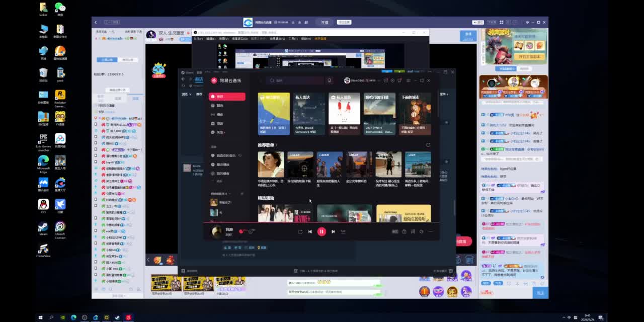Screen dimensions: 644x322
Task: Open the play queue list icon
Action: [x=343, y=231]
